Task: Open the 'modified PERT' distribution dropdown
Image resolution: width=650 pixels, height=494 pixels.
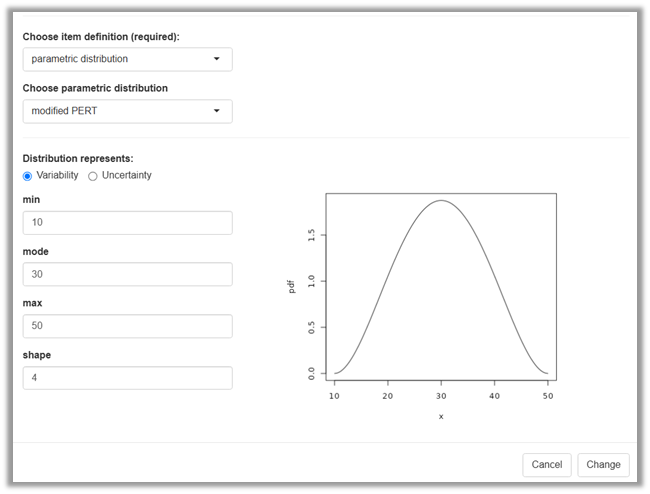Action: [x=127, y=111]
